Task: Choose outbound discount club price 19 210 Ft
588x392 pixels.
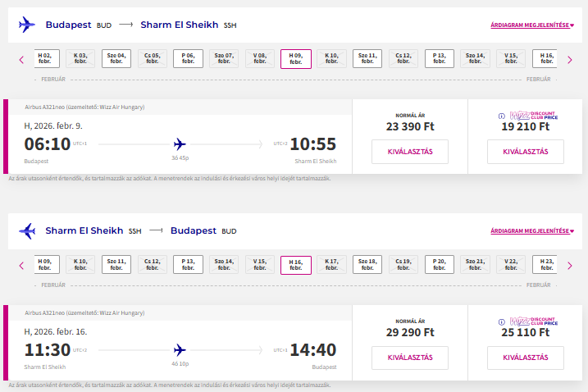Action: click(x=526, y=152)
